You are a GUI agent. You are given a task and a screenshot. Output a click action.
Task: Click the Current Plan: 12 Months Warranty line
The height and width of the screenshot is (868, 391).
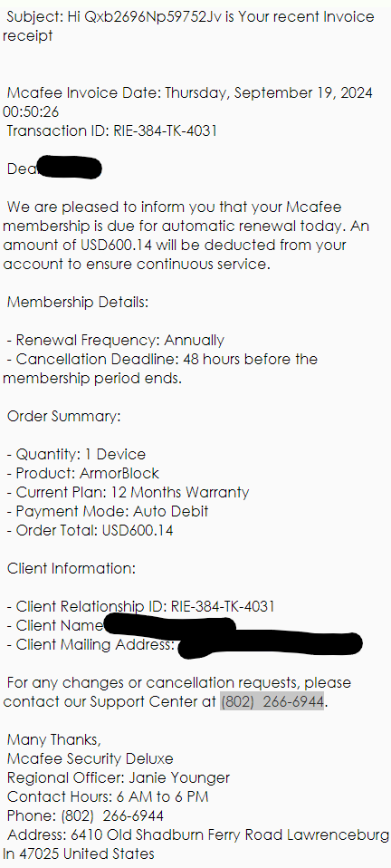coord(129,492)
